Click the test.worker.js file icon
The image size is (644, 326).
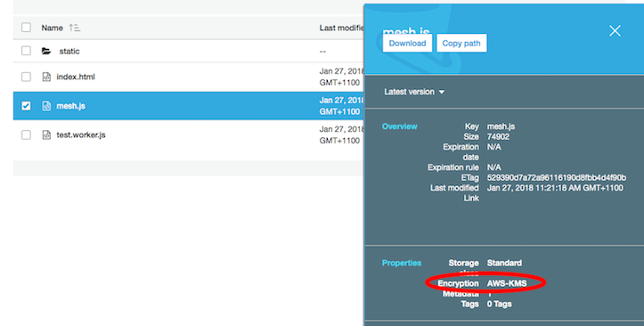47,134
